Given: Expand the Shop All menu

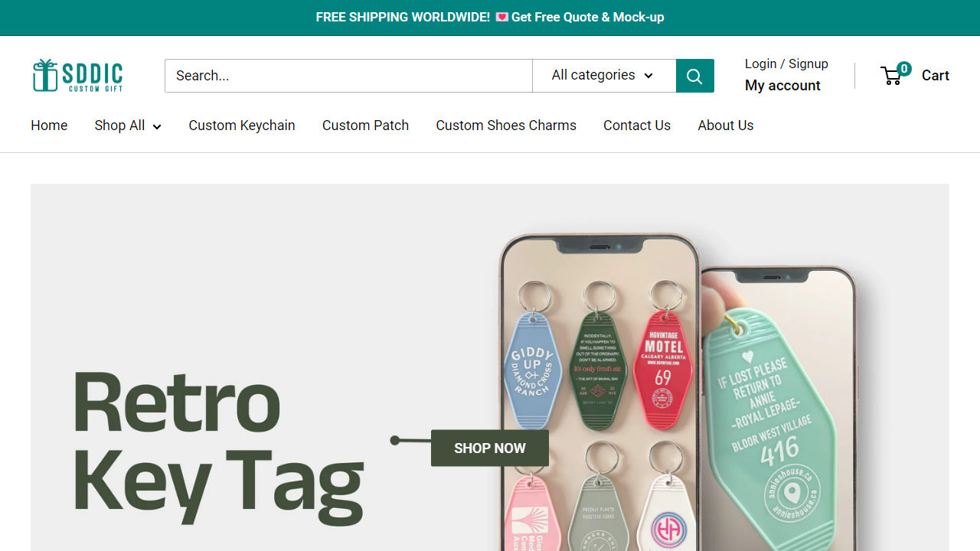Looking at the screenshot, I should coord(128,126).
